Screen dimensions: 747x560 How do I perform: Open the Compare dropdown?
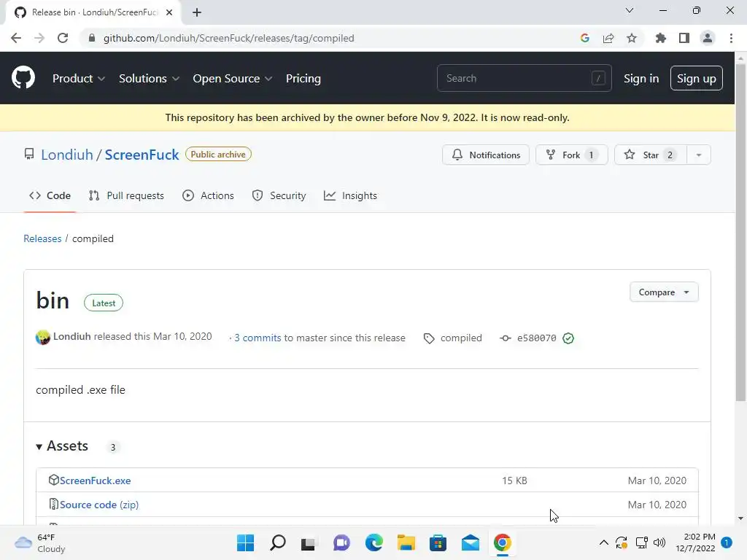[664, 292]
